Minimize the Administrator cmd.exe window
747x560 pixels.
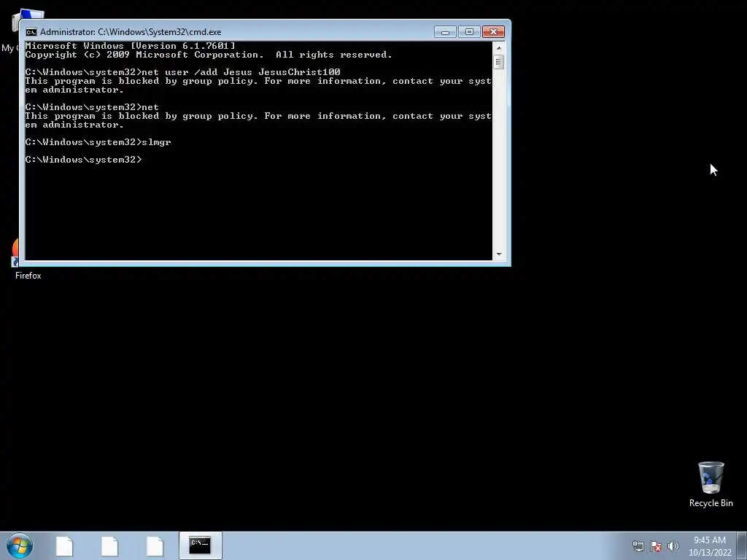[x=445, y=32]
